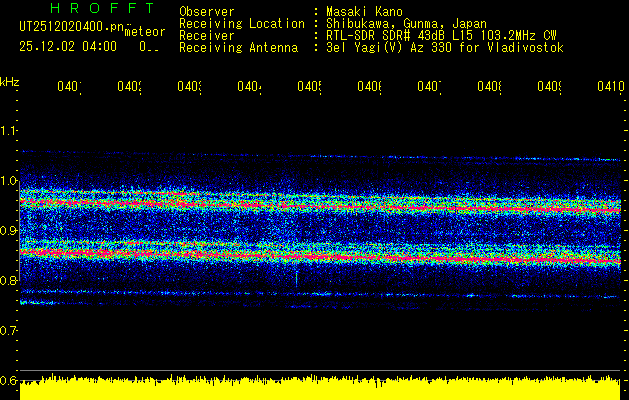
Task: Click the 1.0 frequency axis label
Action: [9, 181]
